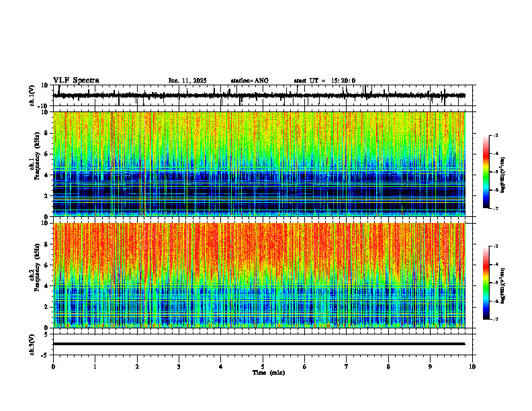Click the time-axis tick label "5"
The width and height of the screenshot is (532, 411).
tap(263, 367)
